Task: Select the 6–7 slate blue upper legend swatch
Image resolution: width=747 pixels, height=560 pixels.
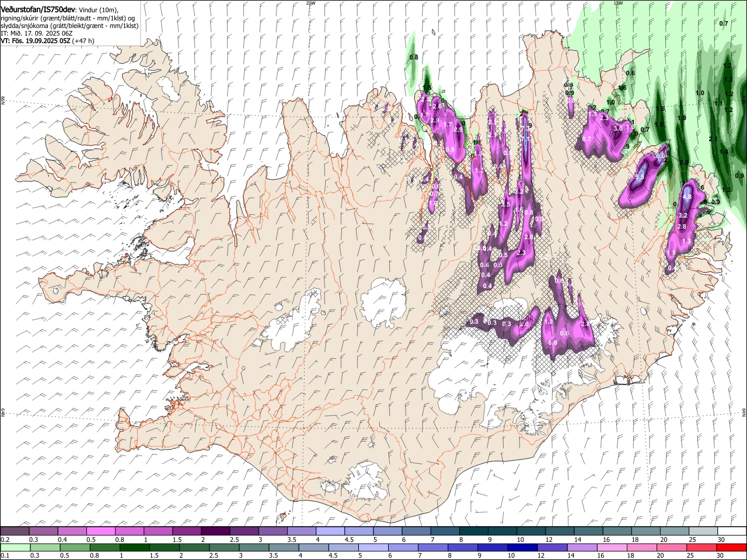Action: [x=416, y=531]
